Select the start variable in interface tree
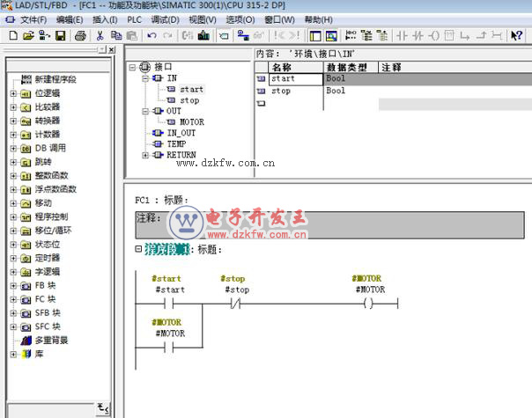Screen dimensions: 532x418 coord(191,90)
